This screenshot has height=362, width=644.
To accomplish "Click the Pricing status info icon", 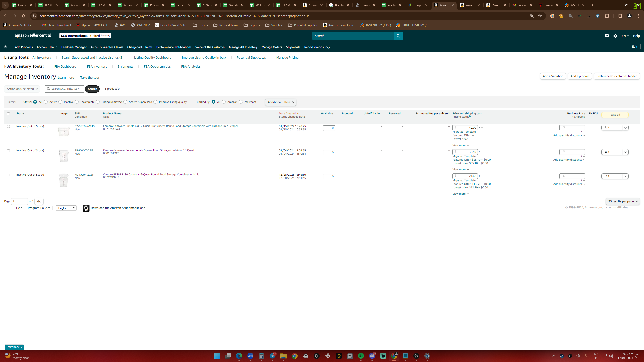I will pyautogui.click(x=470, y=116).
